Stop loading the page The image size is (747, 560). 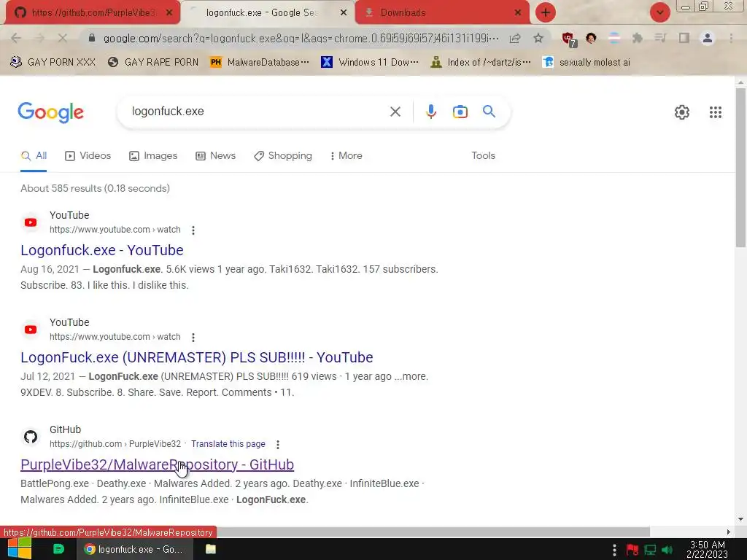coord(63,38)
